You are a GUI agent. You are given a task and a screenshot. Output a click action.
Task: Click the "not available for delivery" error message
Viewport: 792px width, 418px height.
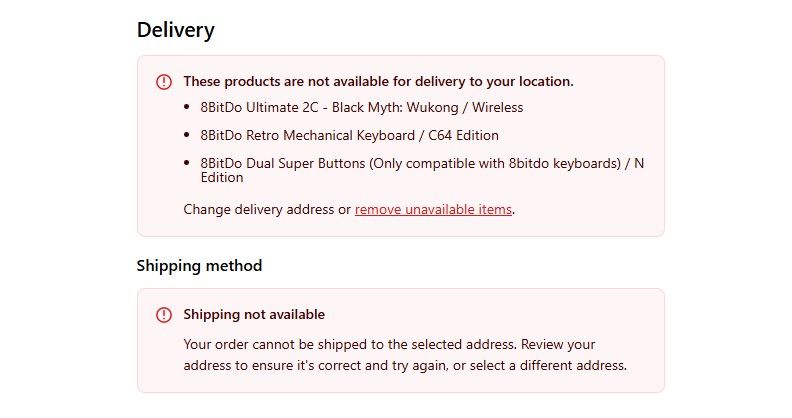378,81
